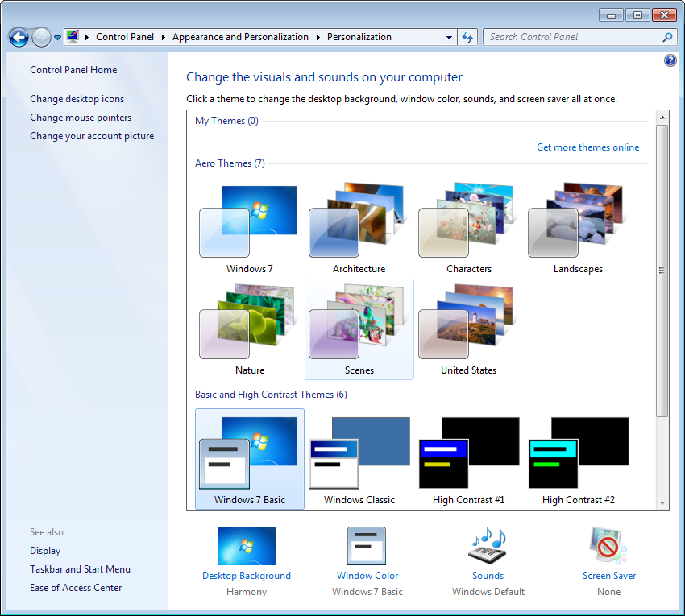Click the search magnifier icon
This screenshot has height=616, width=685.
pos(667,38)
